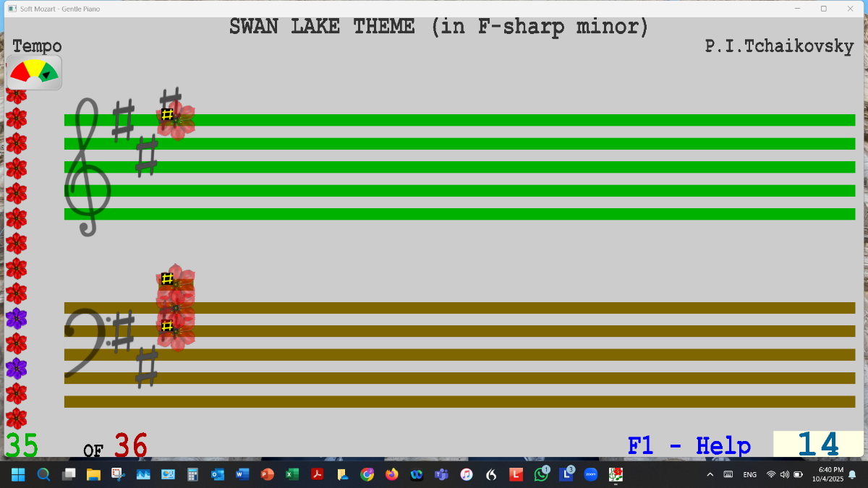
Task: Launch Excel from the taskbar
Action: tap(292, 474)
